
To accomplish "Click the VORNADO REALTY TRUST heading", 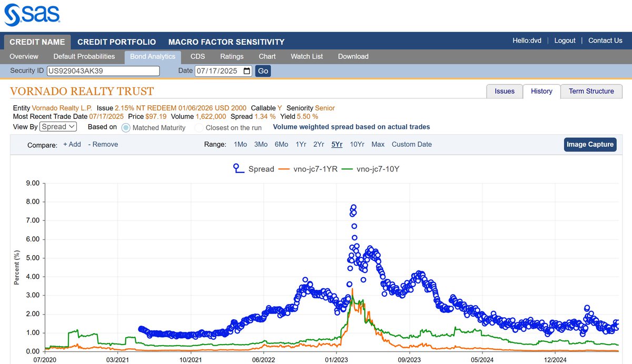I will click(82, 92).
